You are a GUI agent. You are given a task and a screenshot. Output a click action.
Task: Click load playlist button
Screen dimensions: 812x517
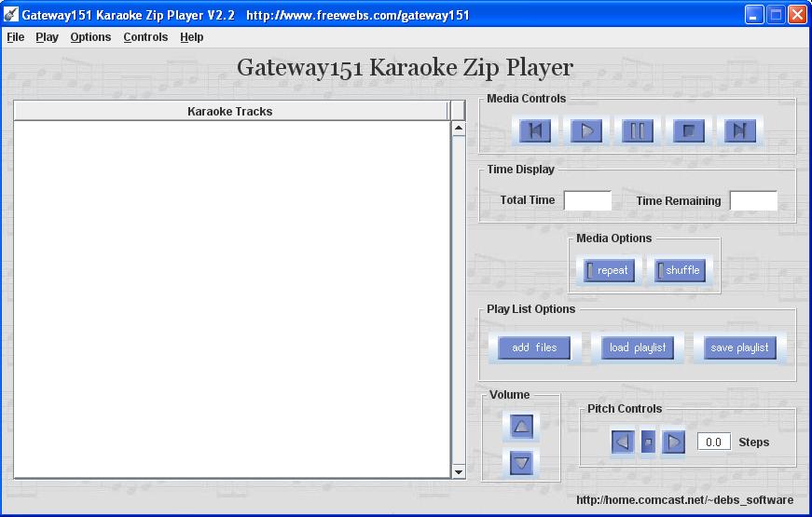click(x=638, y=347)
